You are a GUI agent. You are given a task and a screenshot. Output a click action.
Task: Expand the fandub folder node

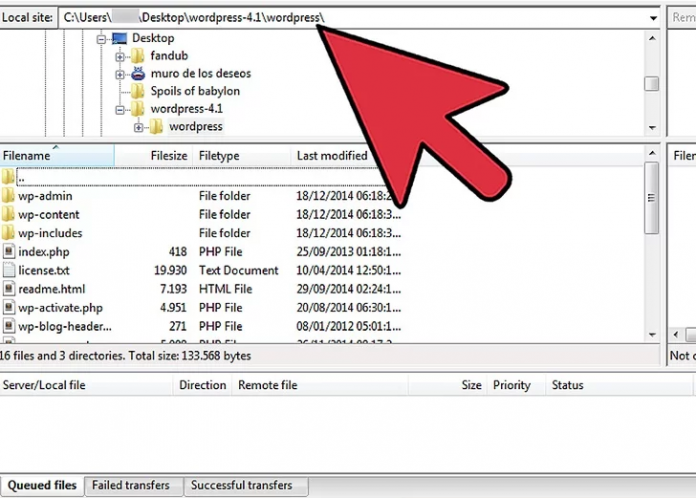coord(121,56)
